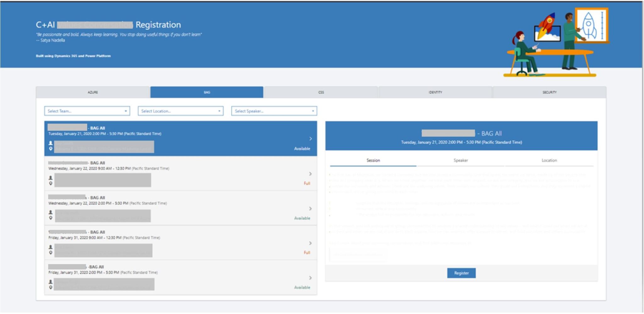The image size is (644, 314).
Task: Click the location pin icon on first session card
Action: click(x=50, y=149)
